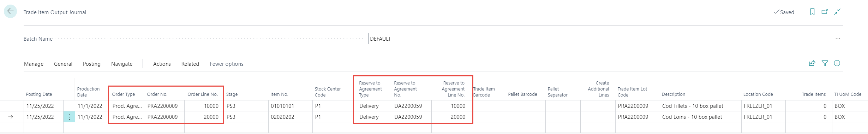Open the Manage menu
This screenshot has height=134, width=868.
pyautogui.click(x=34, y=64)
